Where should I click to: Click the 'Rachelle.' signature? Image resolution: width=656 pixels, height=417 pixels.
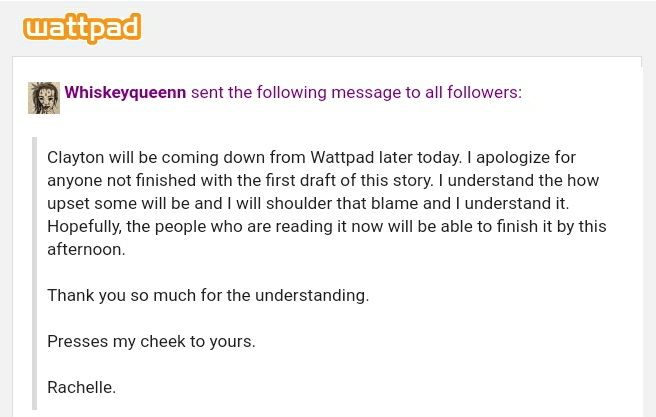point(82,387)
